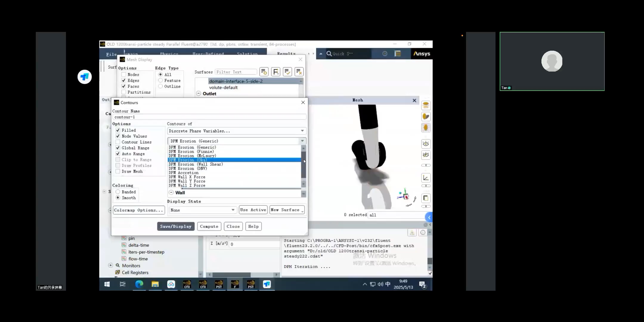Screen dimensions: 644x322
Task: Open the Display State None dropdown
Action: click(202, 210)
